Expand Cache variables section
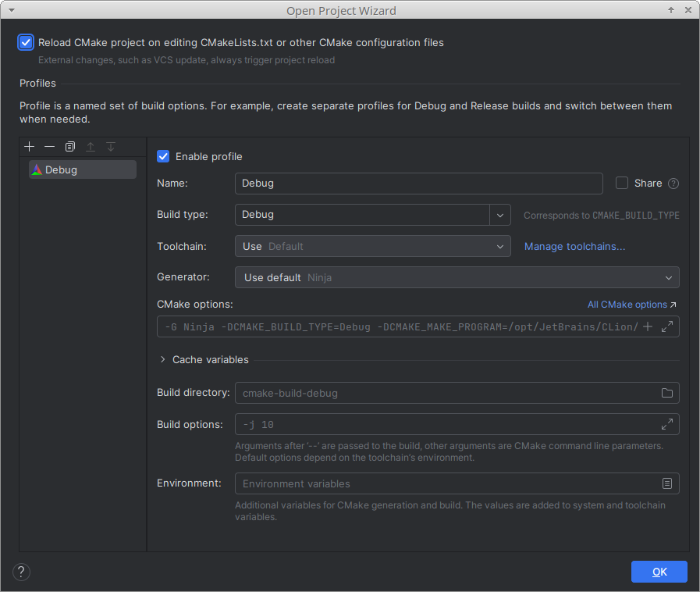Image resolution: width=700 pixels, height=592 pixels. pyautogui.click(x=162, y=359)
